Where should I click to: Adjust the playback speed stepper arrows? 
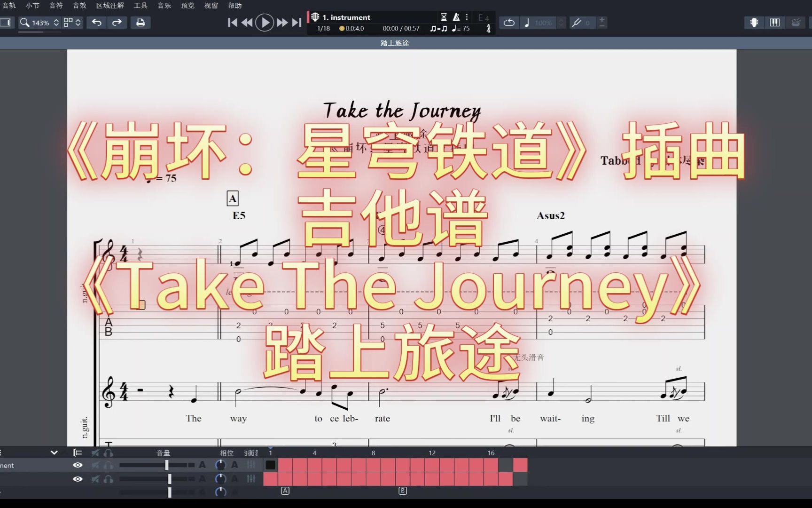tap(561, 23)
